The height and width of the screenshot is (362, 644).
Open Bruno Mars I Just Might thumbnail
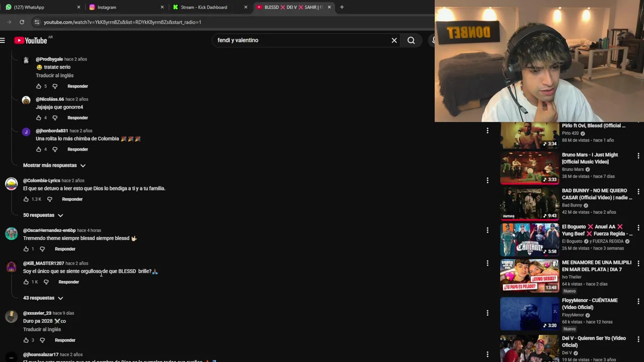pyautogui.click(x=529, y=168)
